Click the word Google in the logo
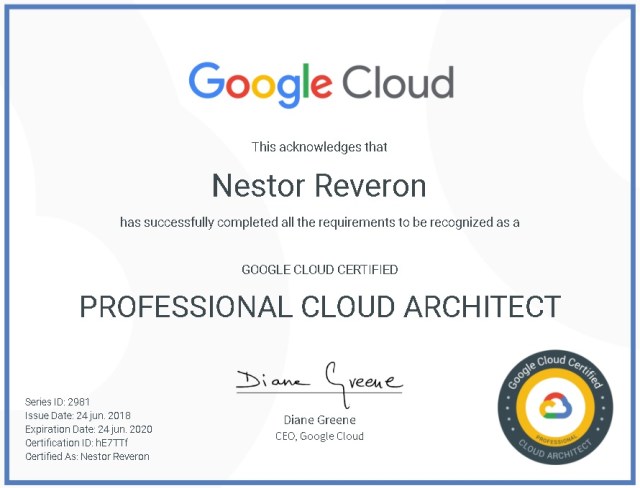640x488 pixels. pyautogui.click(x=261, y=83)
